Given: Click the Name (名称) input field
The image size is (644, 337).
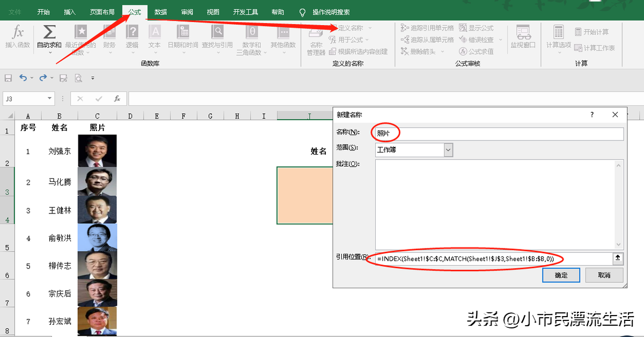Looking at the screenshot, I should pos(499,134).
